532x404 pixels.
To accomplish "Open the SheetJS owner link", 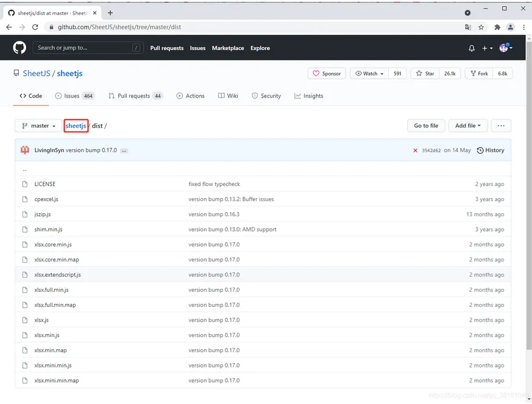I will [x=37, y=74].
